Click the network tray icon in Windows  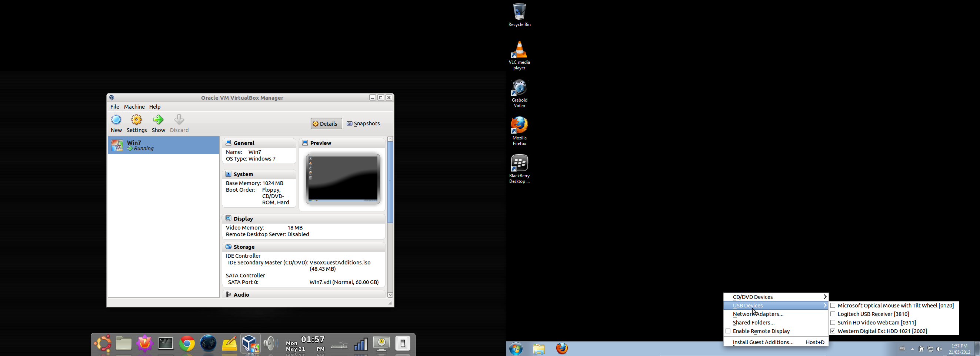coord(930,349)
